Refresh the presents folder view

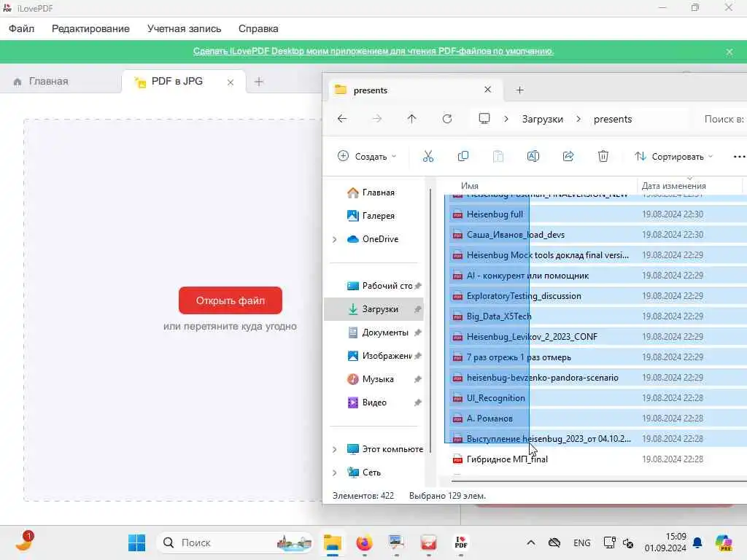pos(447,119)
